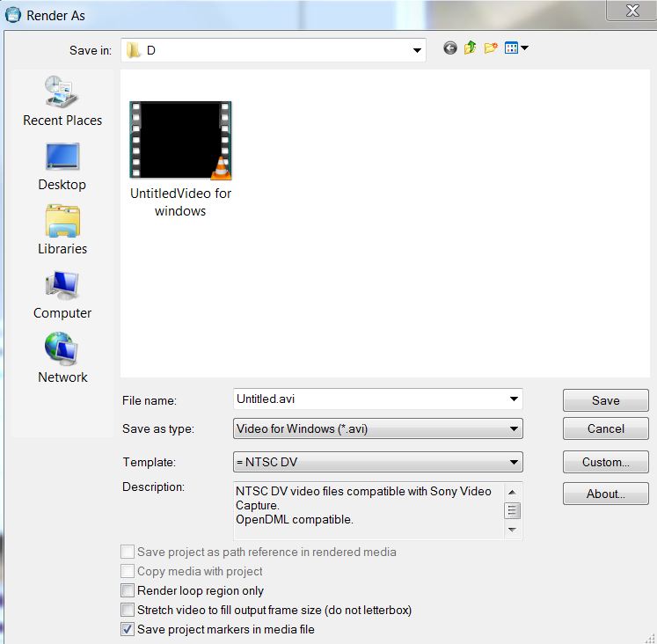Click the folder icon in Save in box
The height and width of the screenshot is (644, 657).
tap(133, 50)
